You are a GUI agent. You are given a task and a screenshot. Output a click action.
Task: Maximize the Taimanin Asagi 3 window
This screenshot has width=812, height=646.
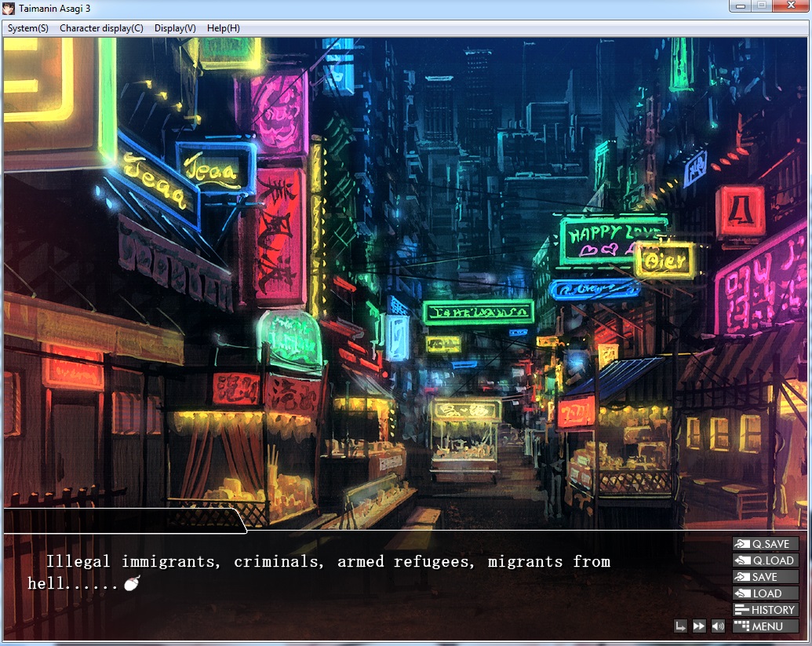[x=762, y=5]
